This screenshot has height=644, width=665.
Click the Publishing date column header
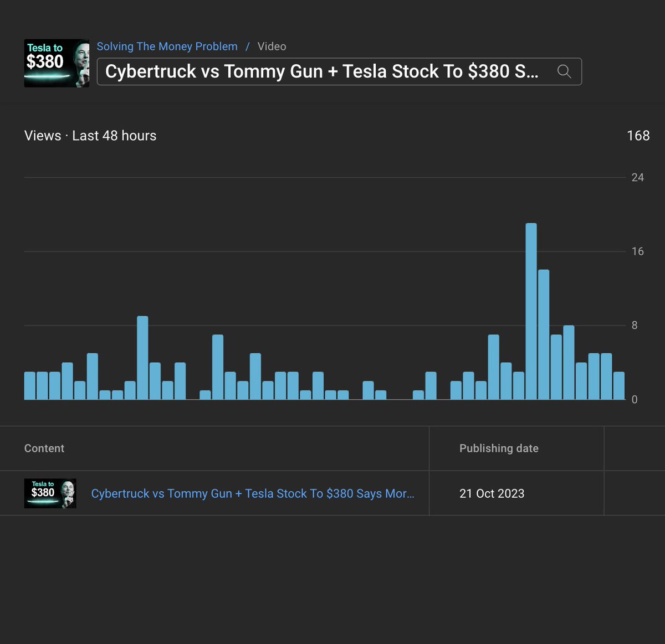(499, 449)
